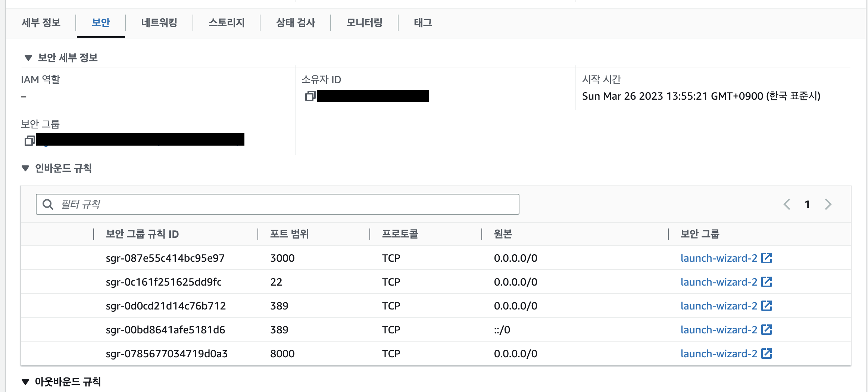The image size is (868, 392).
Task: Go to previous page of inbound rules
Action: 787,204
